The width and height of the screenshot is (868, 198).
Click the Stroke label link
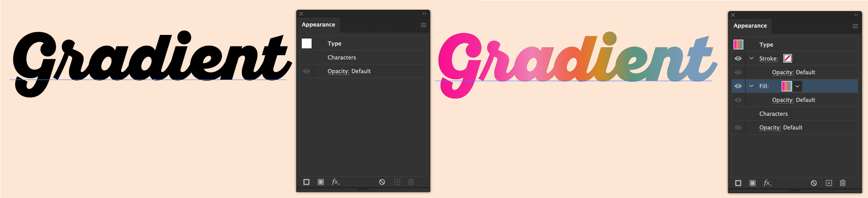[x=769, y=58]
